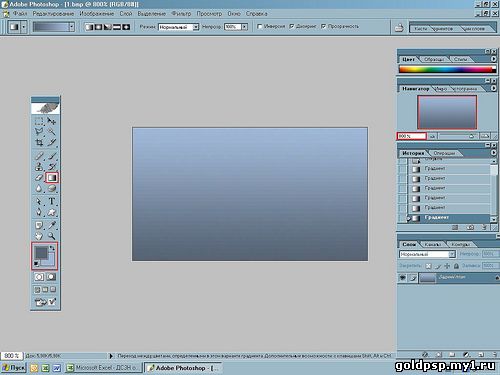
Task: Select the Healing Brush tool
Action: [x=39, y=156]
